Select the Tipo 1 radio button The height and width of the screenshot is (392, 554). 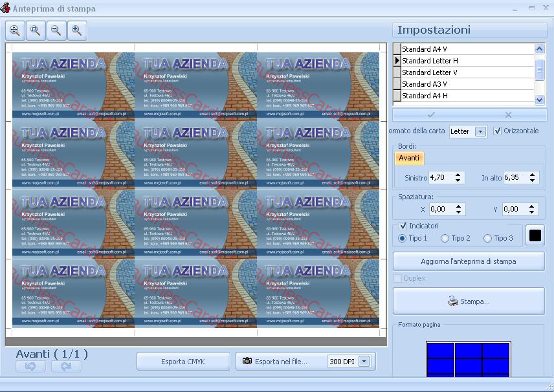402,239
